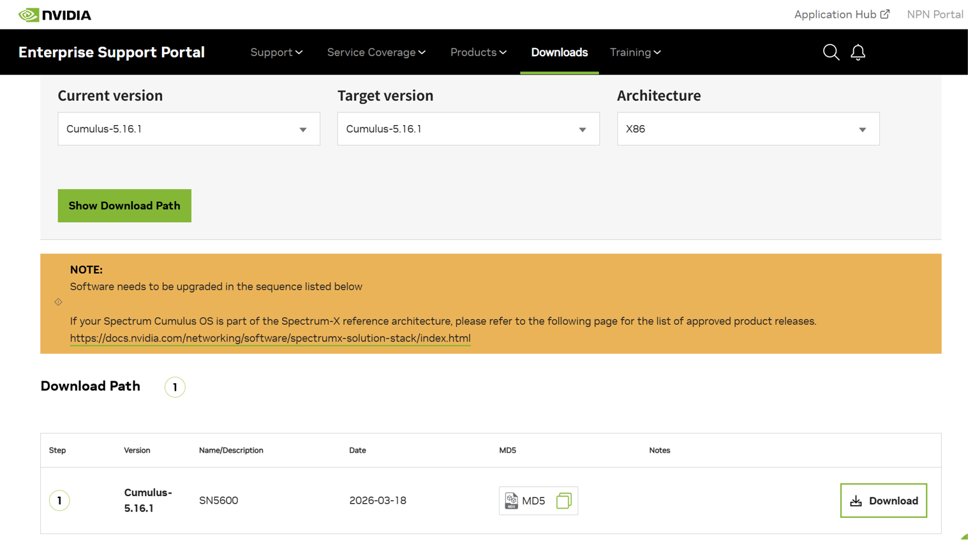Open the notifications bell icon
Viewport: 980px width, 558px height.
click(857, 52)
